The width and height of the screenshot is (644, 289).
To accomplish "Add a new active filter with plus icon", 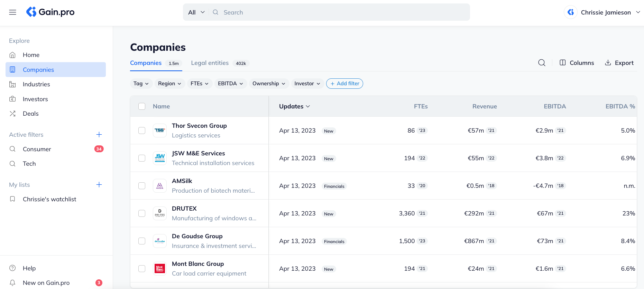I will [x=99, y=135].
